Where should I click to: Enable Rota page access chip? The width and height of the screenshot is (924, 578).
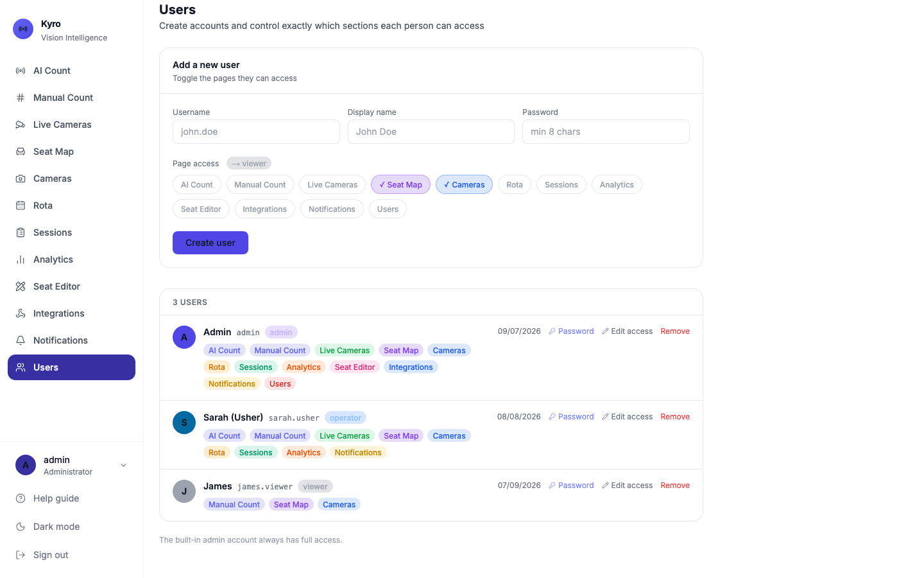[x=515, y=185]
